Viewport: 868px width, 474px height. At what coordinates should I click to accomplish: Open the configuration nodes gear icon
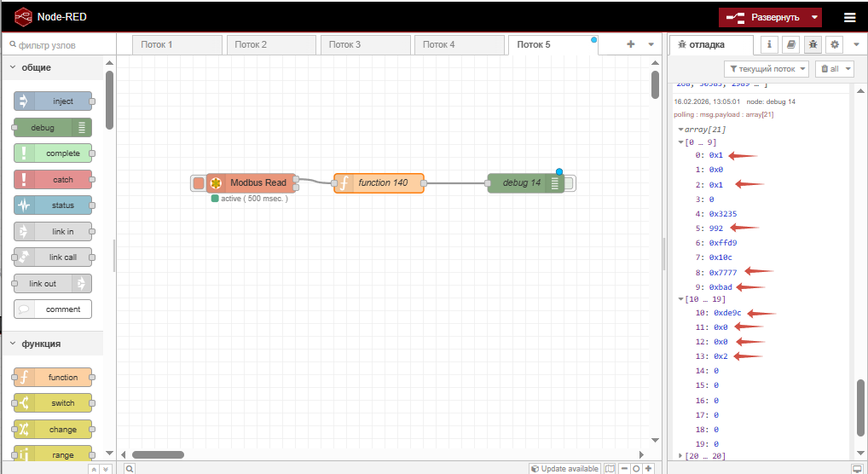click(835, 44)
